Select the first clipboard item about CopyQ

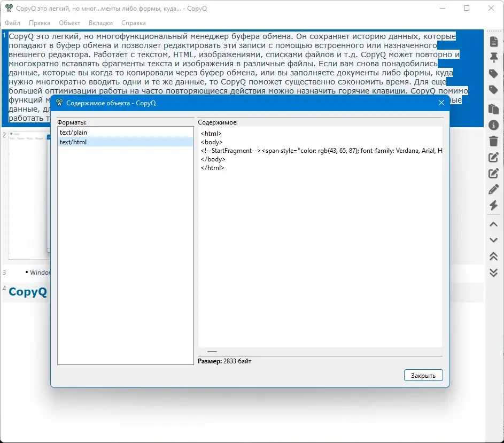pos(243,78)
